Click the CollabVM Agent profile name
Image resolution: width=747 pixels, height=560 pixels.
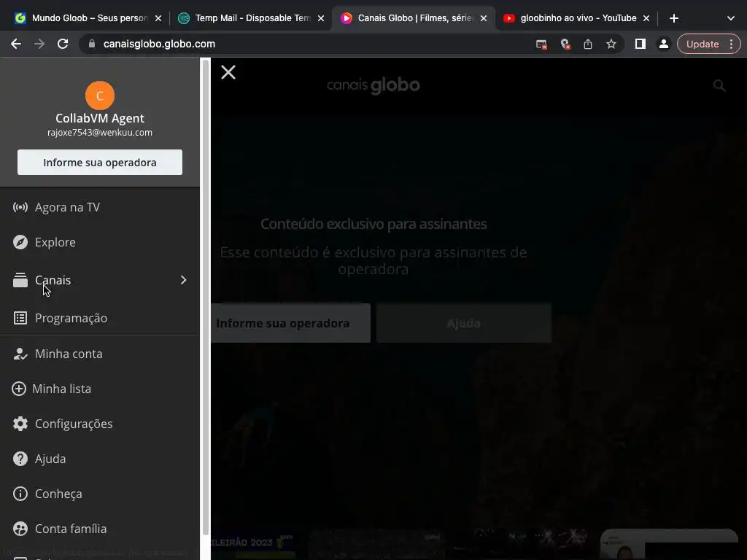99,118
